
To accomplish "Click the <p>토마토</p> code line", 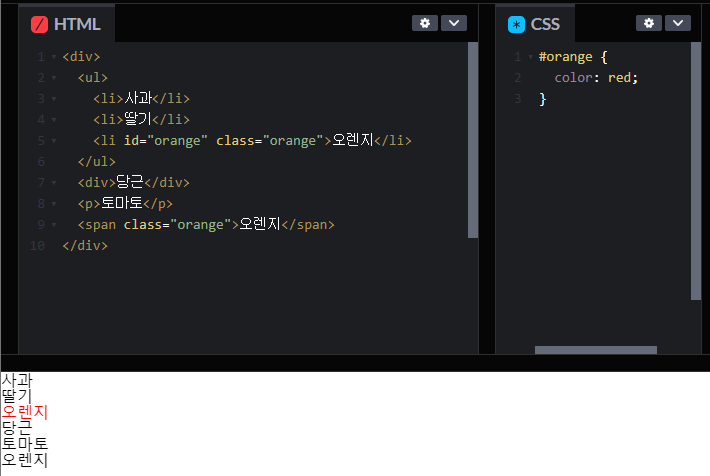I will pos(125,203).
